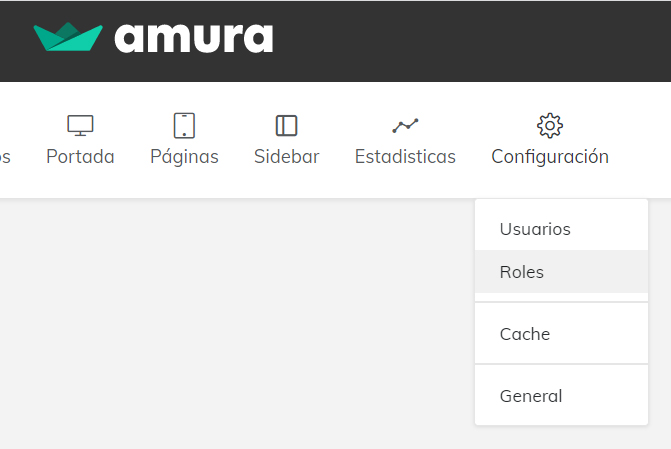Click the white navigation bar's empty right end
The image size is (671, 449).
(x=645, y=140)
